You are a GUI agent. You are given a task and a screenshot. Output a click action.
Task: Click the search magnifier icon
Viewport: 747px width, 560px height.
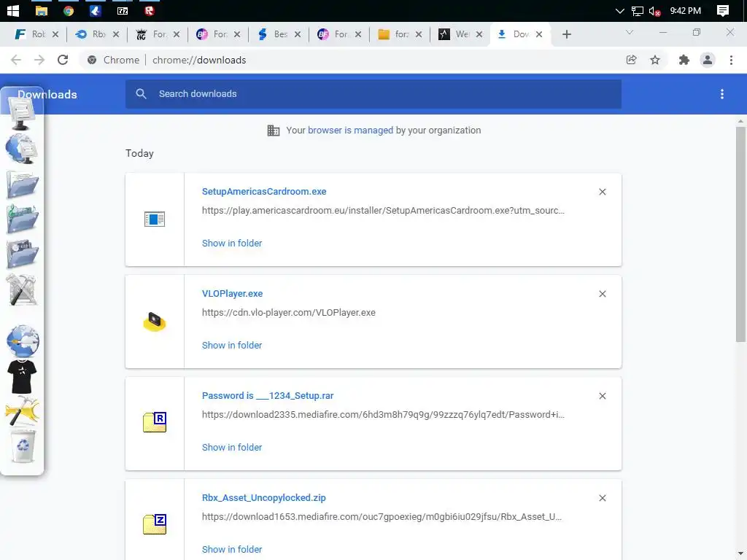[x=141, y=94]
